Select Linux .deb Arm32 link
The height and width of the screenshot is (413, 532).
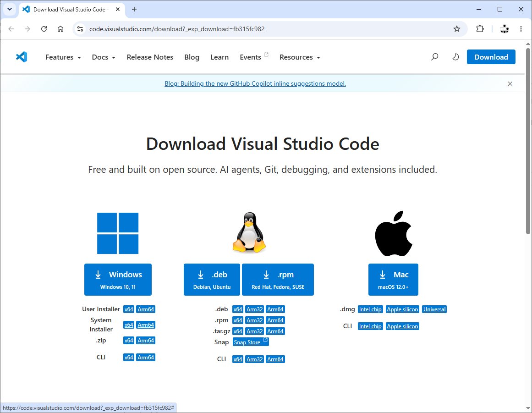(254, 309)
